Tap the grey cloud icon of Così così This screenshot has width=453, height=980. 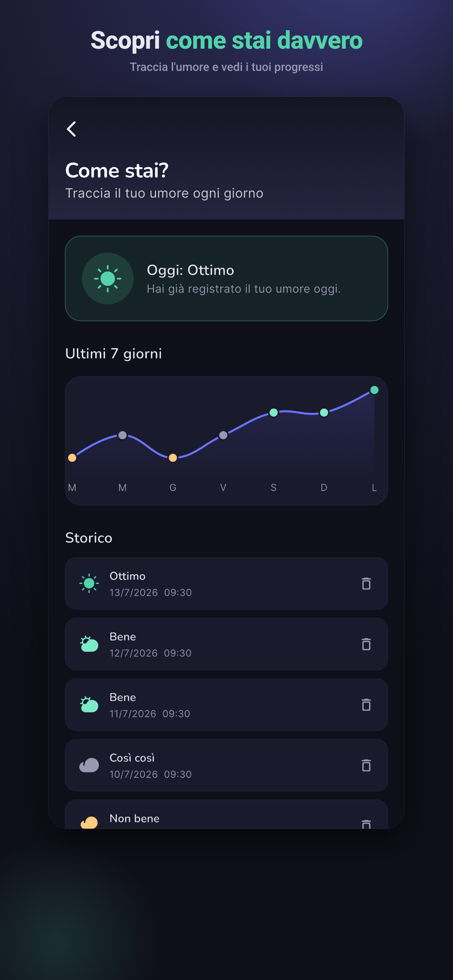coord(89,765)
